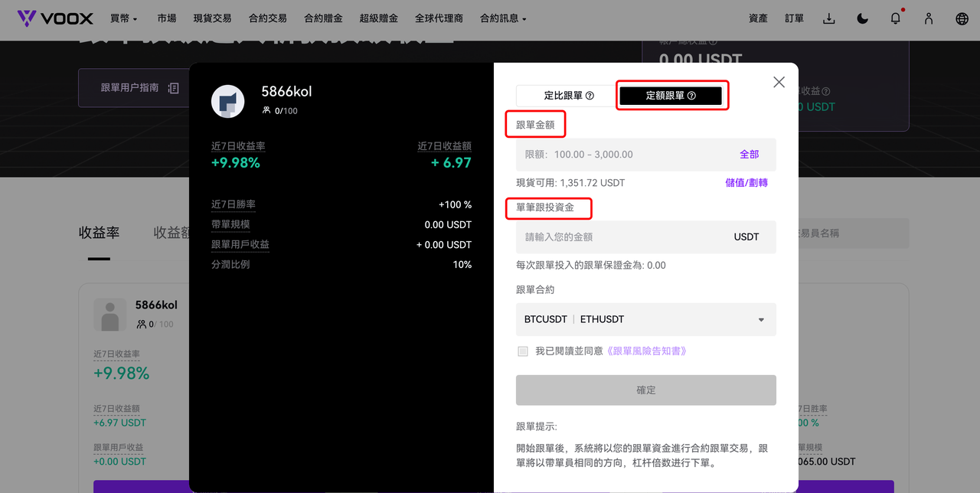The height and width of the screenshot is (493, 980).
Task: Click the +0.00 USDT value in card
Action: pyautogui.click(x=119, y=462)
